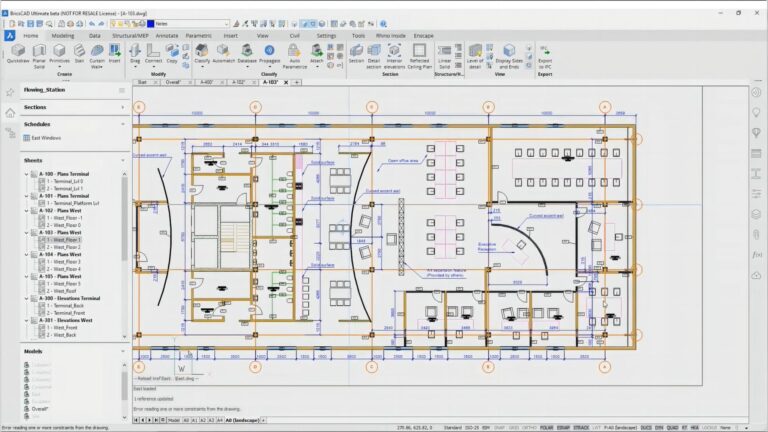This screenshot has height=432, width=768.
Task: Click the blue help icon in top toolbar
Action: (384, 24)
